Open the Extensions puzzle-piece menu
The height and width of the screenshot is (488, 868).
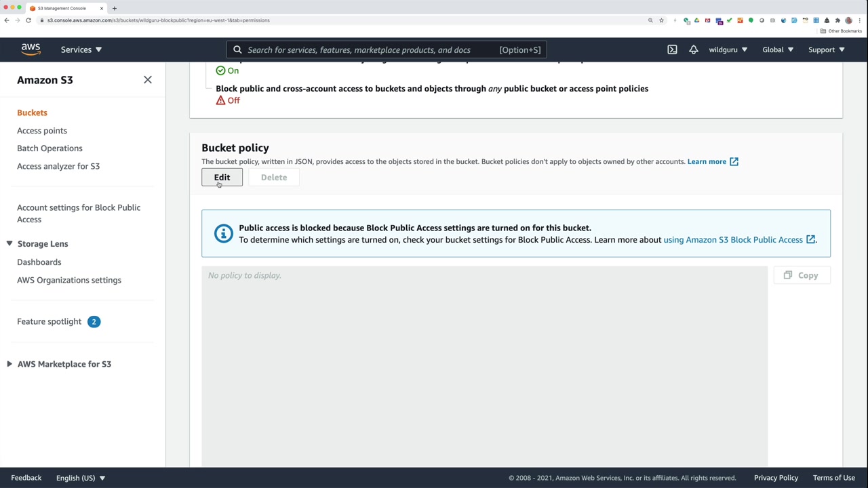[837, 20]
